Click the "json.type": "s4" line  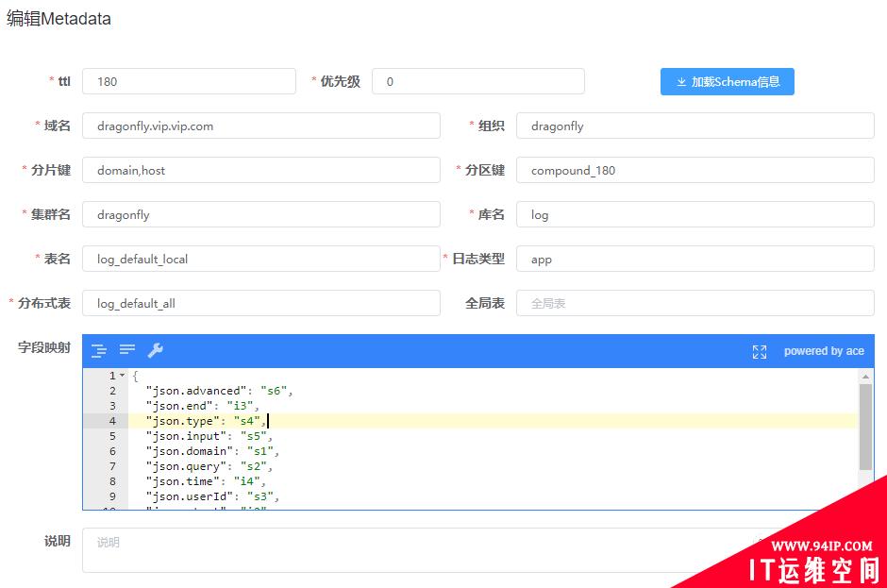pyautogui.click(x=206, y=421)
